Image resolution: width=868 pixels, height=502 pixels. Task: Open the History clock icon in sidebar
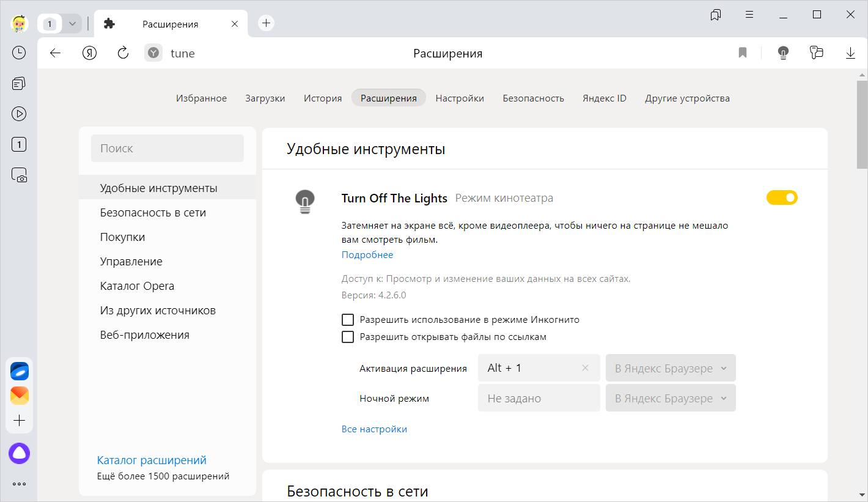coord(19,53)
